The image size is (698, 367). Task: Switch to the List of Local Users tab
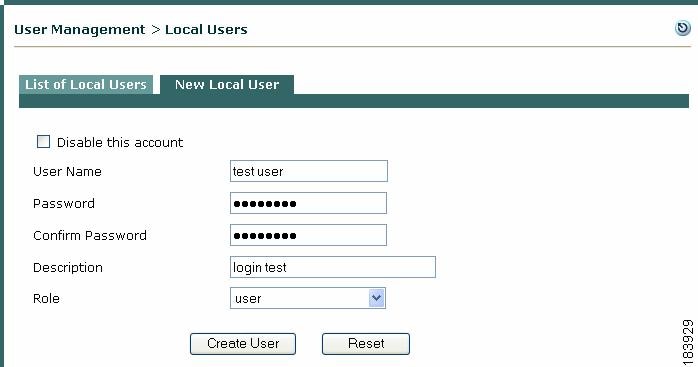(86, 85)
